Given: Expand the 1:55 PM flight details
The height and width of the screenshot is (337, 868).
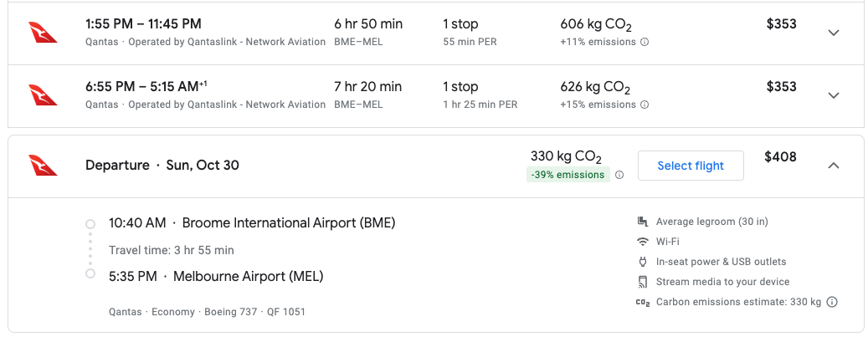Looking at the screenshot, I should pyautogui.click(x=833, y=33).
